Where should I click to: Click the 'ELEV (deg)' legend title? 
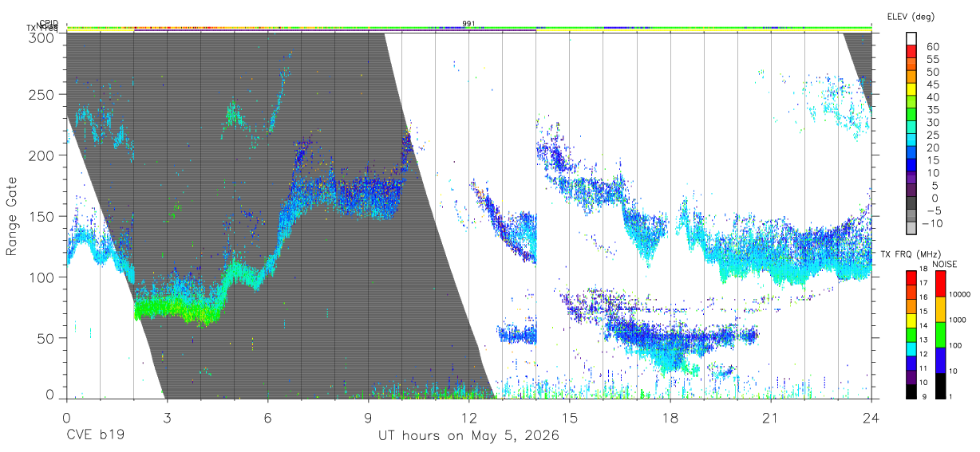[x=911, y=16]
